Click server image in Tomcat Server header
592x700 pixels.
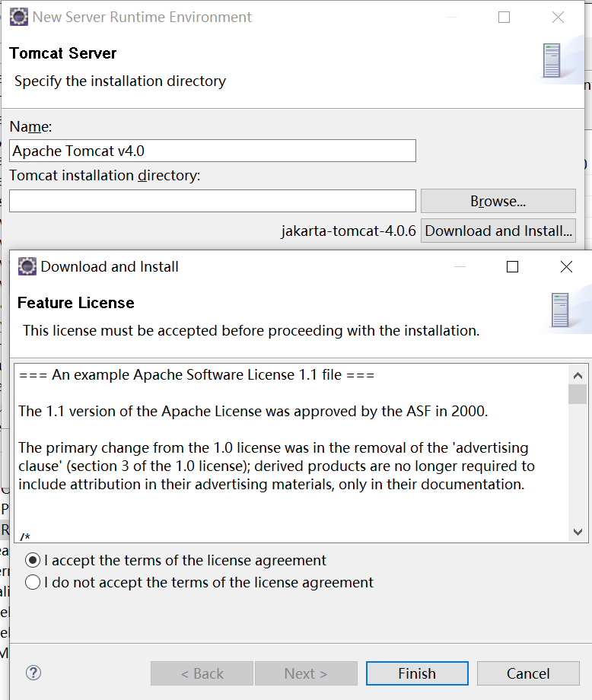click(552, 60)
